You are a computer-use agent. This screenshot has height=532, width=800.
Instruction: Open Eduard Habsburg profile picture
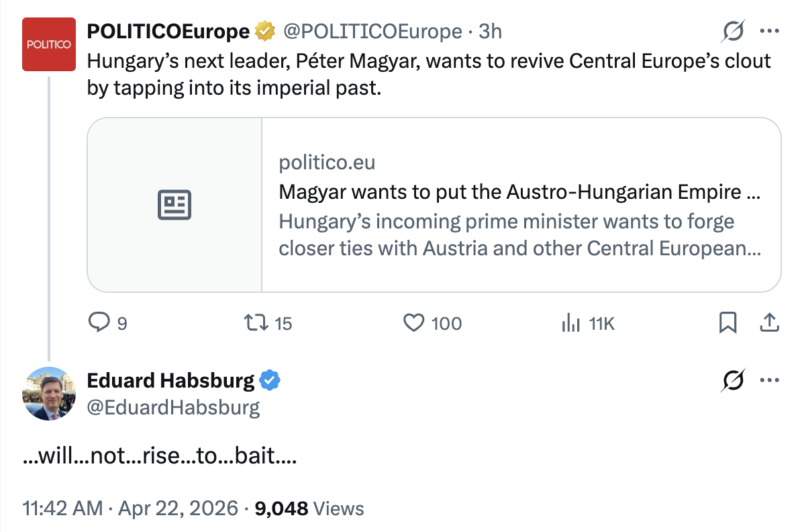[x=47, y=393]
